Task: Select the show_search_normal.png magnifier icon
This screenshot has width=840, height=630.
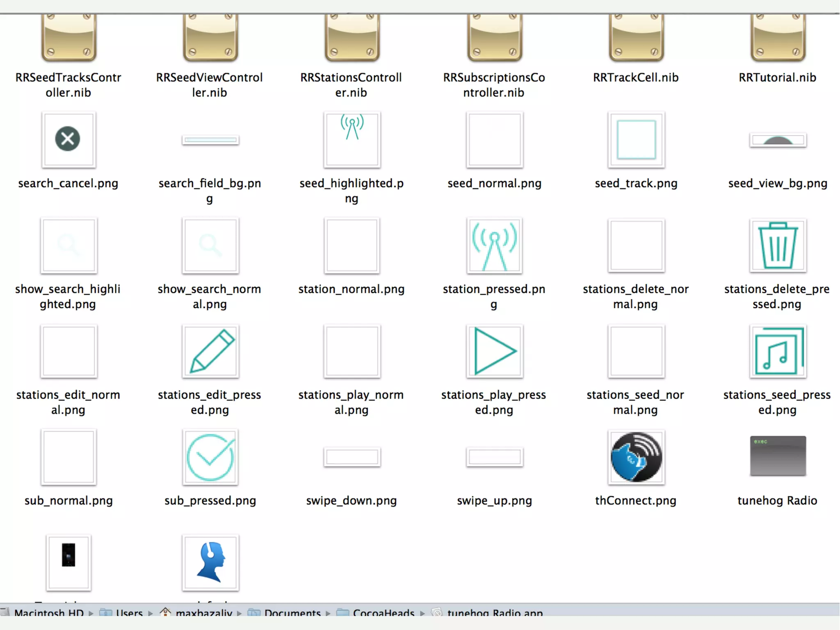Action: pos(210,246)
